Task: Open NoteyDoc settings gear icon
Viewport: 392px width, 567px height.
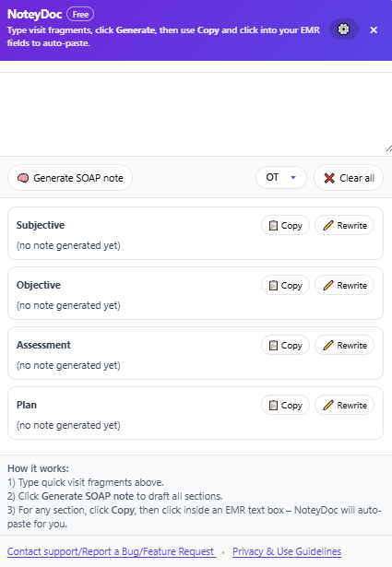Action: pos(343,30)
